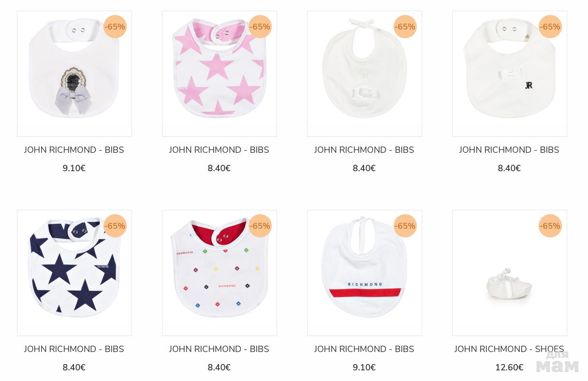Open title link under pink stars bib
Viewport: 588px width, 381px height.
click(219, 150)
